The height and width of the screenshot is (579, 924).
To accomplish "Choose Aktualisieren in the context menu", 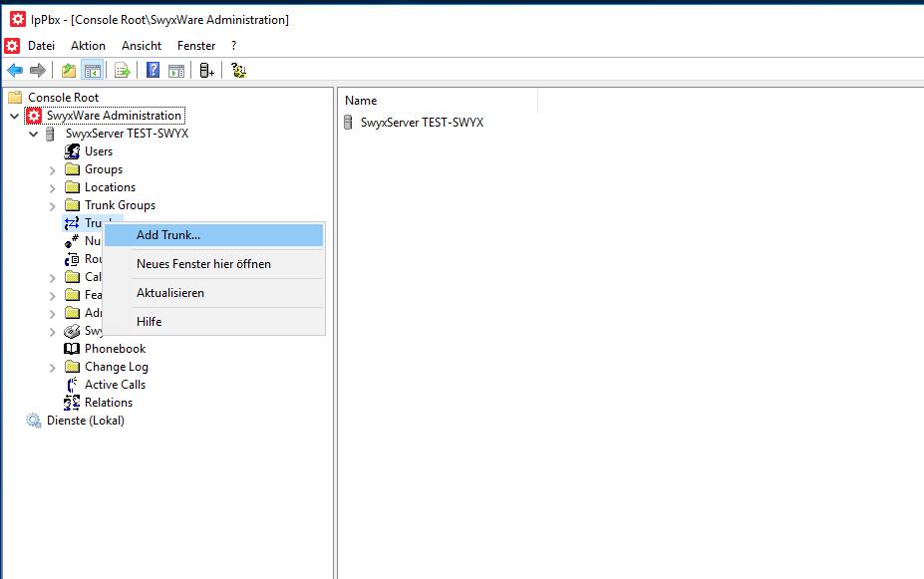I will pos(213,293).
